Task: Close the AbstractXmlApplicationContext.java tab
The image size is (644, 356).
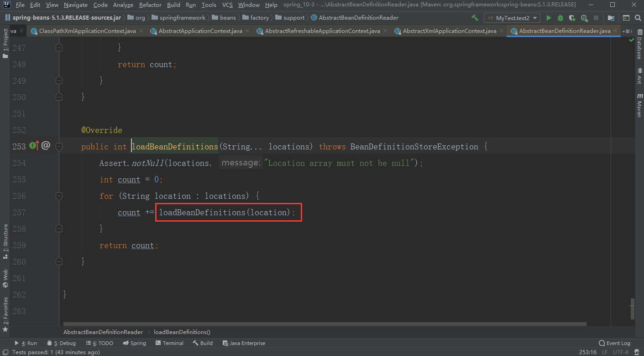Action: [501, 31]
